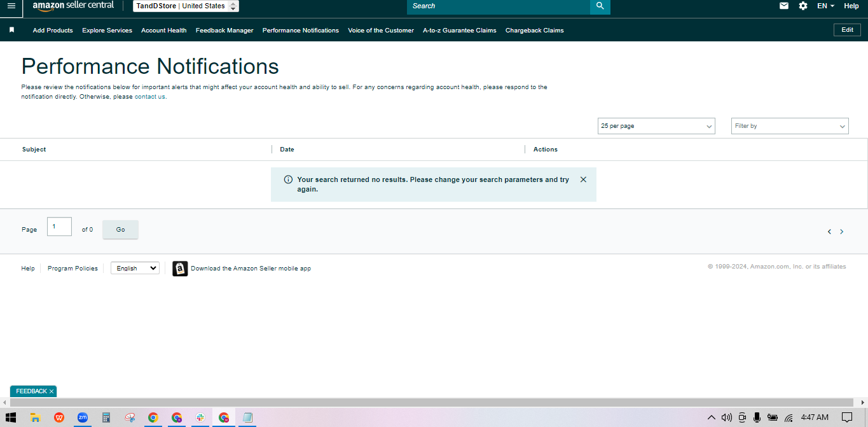The height and width of the screenshot is (427, 868).
Task: Go to Account Health
Action: point(164,31)
